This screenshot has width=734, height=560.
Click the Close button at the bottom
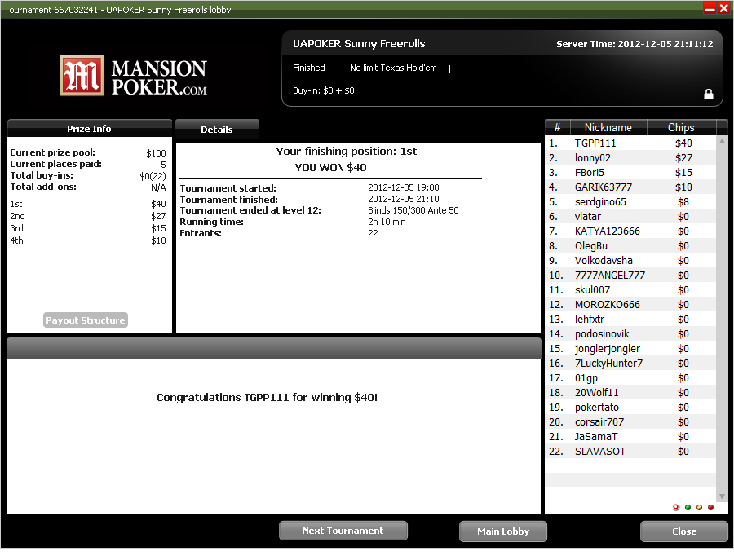684,531
